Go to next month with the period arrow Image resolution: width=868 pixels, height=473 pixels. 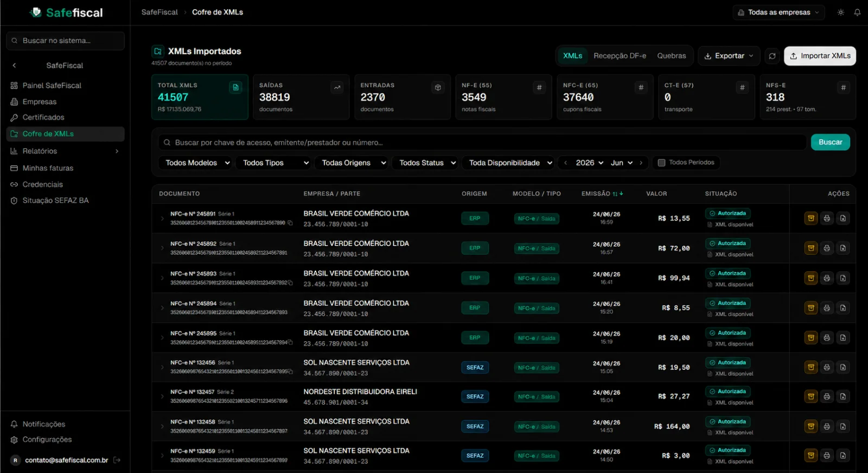[641, 163]
